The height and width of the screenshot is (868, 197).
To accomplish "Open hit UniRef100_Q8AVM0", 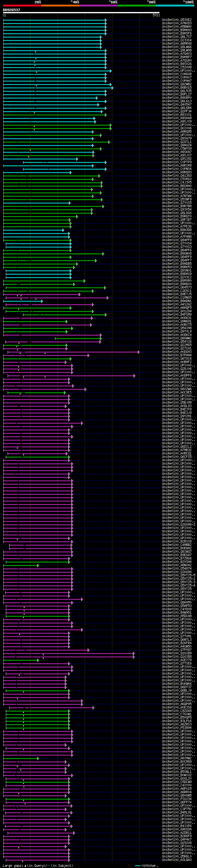I will point(177,603).
